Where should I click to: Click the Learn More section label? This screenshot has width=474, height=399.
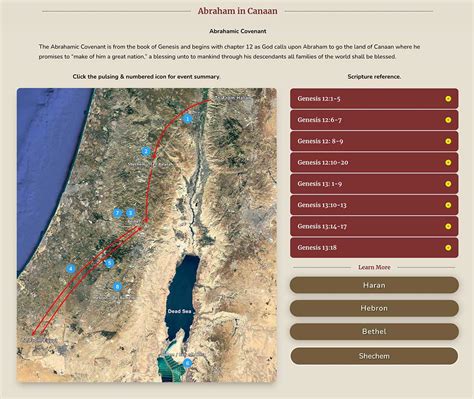pyautogui.click(x=374, y=267)
